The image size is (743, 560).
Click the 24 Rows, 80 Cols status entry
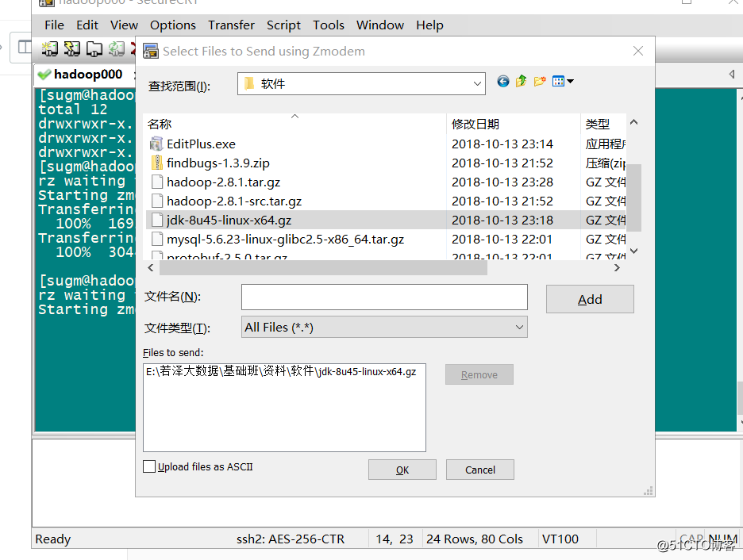click(475, 539)
